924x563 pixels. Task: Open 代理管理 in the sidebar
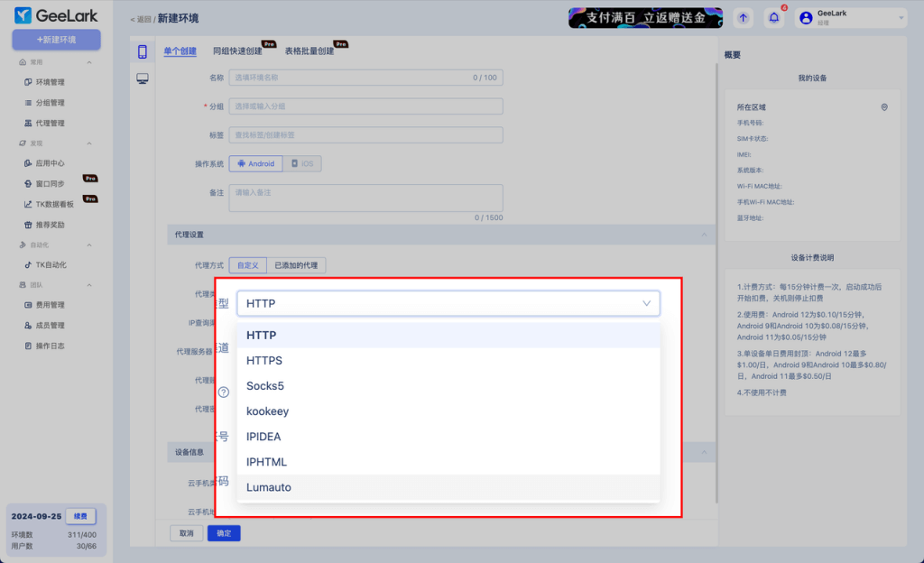(x=50, y=123)
